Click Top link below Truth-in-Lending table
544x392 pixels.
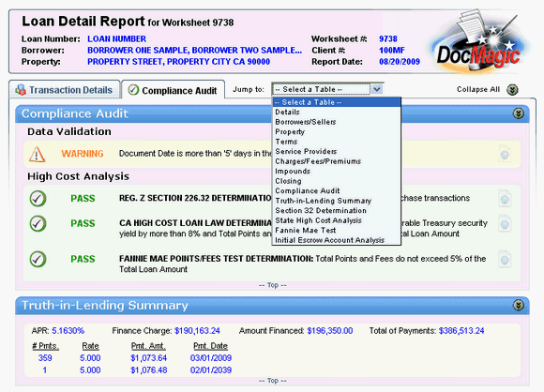click(273, 381)
